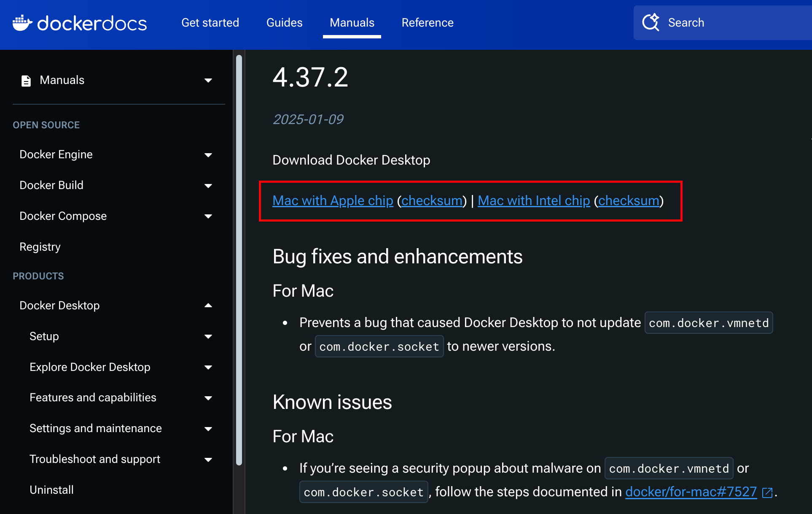Open the docker/for-mac#7527 issue link
812x514 pixels.
tap(691, 492)
